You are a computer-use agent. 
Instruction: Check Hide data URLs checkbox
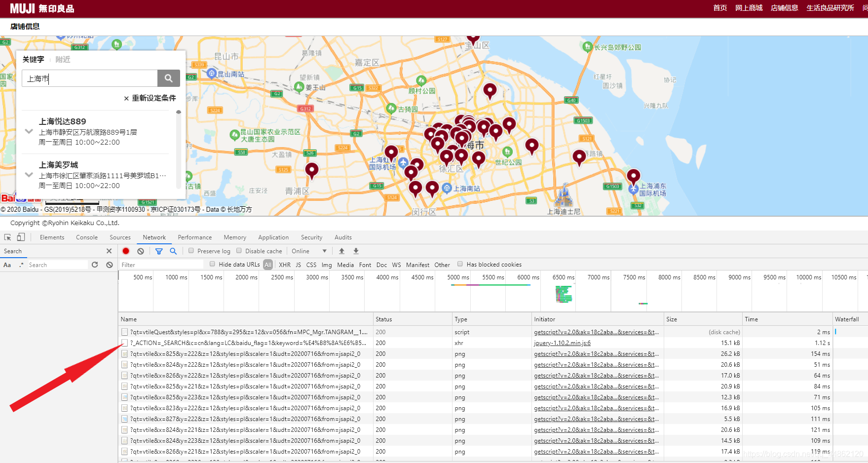click(x=212, y=264)
